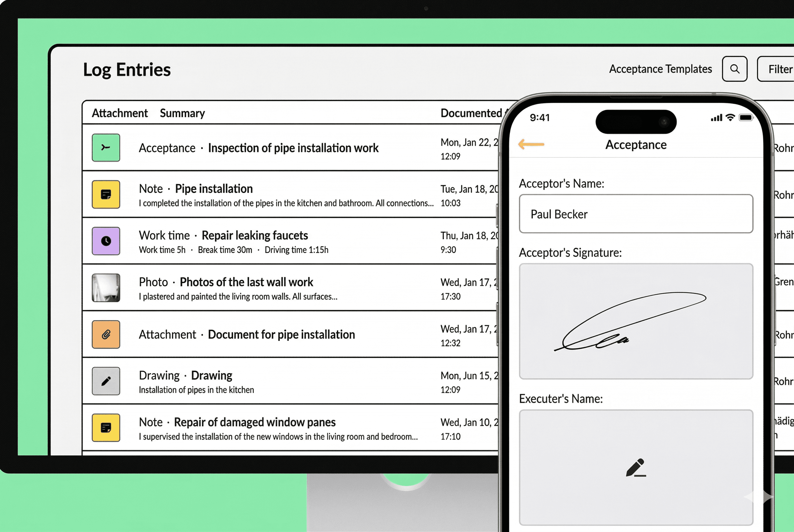Tap the Acceptor's Signature drawing area
The height and width of the screenshot is (532, 794).
tap(636, 321)
